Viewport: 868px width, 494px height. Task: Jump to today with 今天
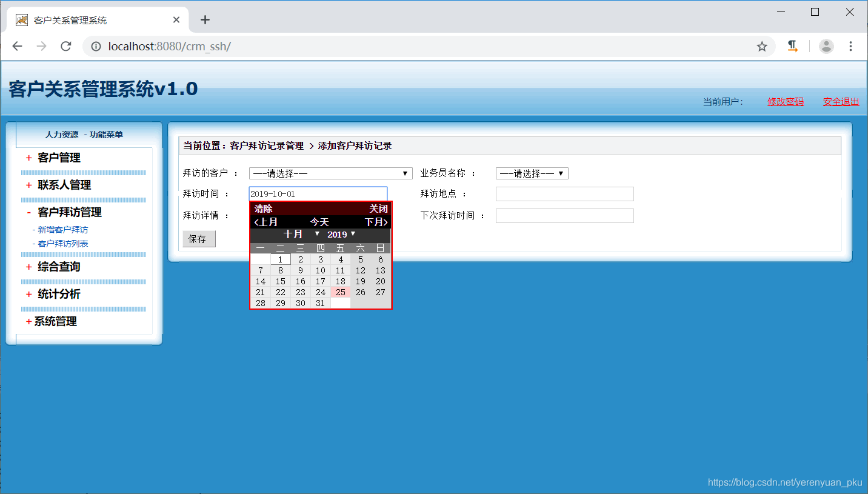319,222
